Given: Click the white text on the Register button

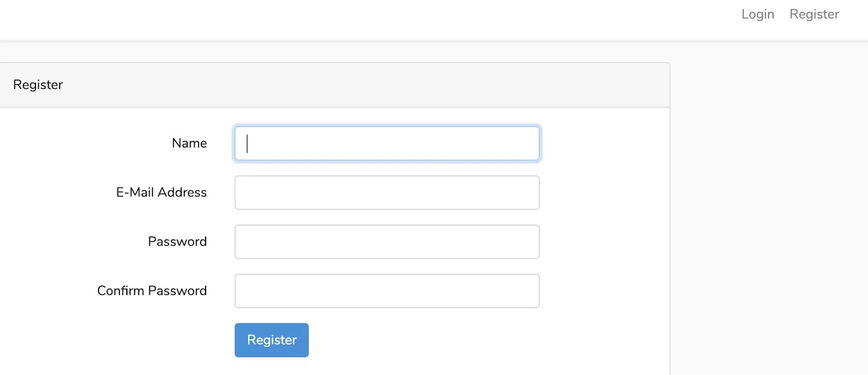Looking at the screenshot, I should [272, 340].
